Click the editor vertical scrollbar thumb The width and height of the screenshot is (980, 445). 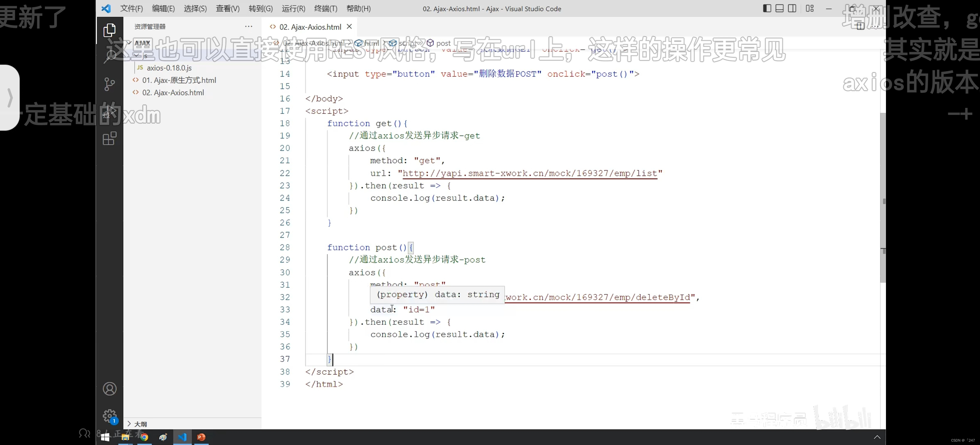[883, 197]
